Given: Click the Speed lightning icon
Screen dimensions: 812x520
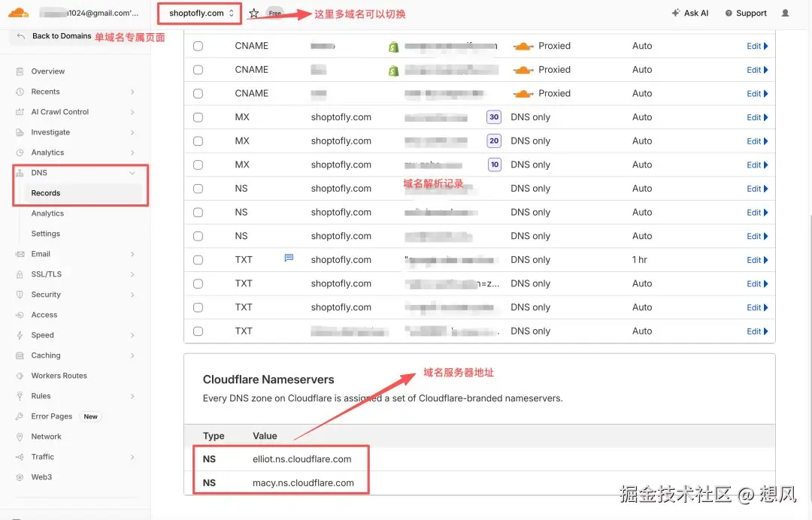Looking at the screenshot, I should pyautogui.click(x=20, y=335).
